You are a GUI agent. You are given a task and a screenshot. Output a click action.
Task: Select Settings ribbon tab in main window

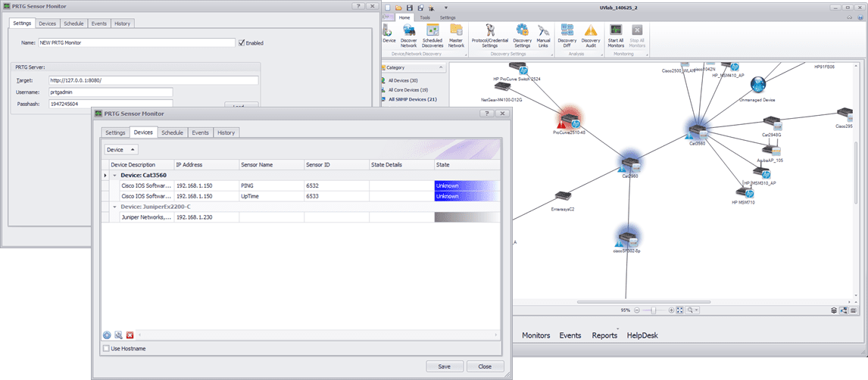[448, 17]
